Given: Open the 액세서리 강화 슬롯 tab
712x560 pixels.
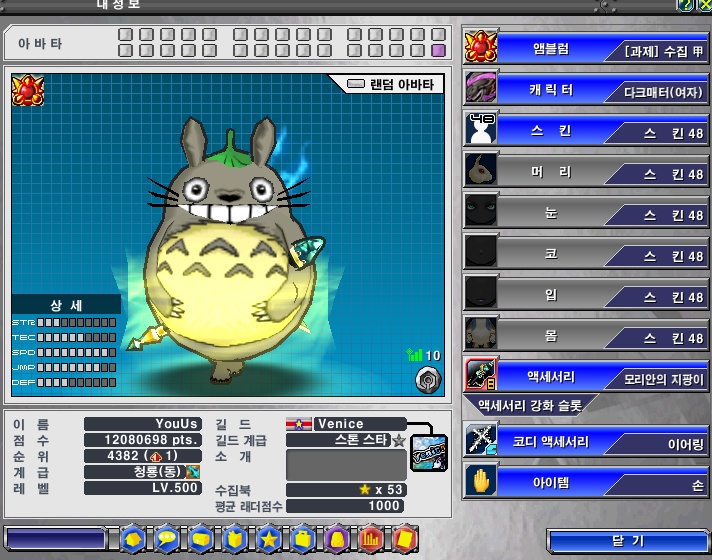Looking at the screenshot, I should [x=529, y=405].
